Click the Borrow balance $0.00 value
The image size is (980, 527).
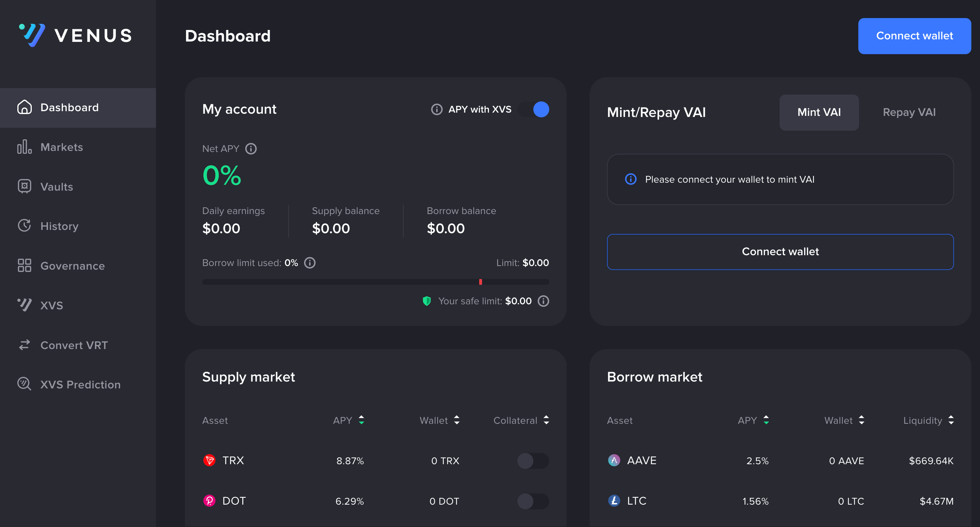pyautogui.click(x=446, y=228)
